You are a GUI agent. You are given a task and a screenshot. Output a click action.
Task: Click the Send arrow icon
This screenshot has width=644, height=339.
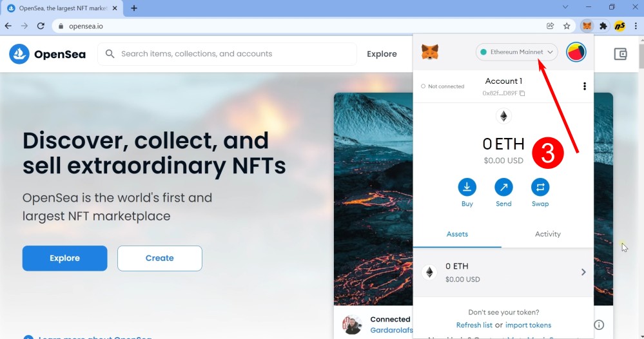503,187
